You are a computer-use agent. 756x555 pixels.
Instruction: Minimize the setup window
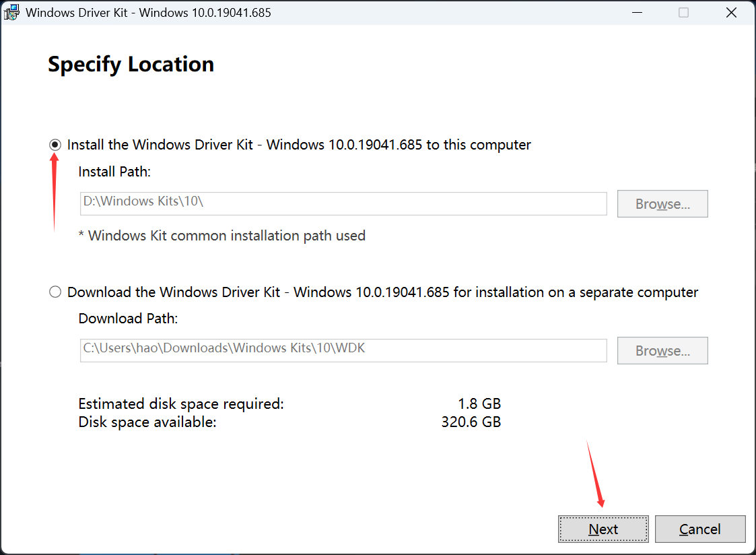tap(638, 13)
